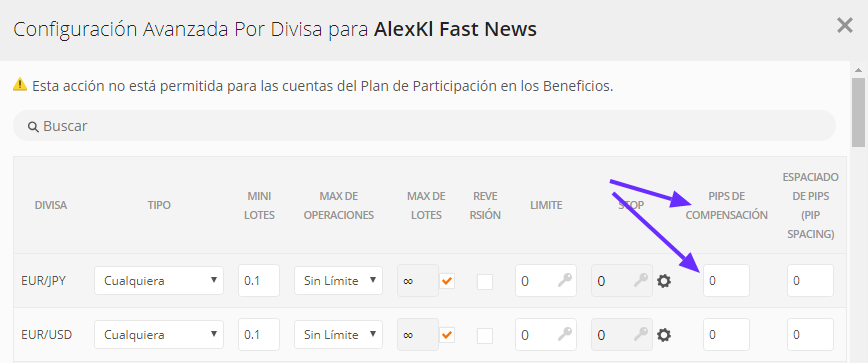868x363 pixels.
Task: Click Pips de Compensación field for EUR/JPY
Action: tap(726, 281)
